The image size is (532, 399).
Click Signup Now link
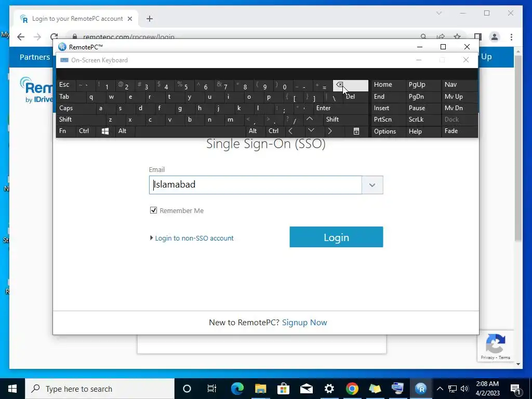304,323
